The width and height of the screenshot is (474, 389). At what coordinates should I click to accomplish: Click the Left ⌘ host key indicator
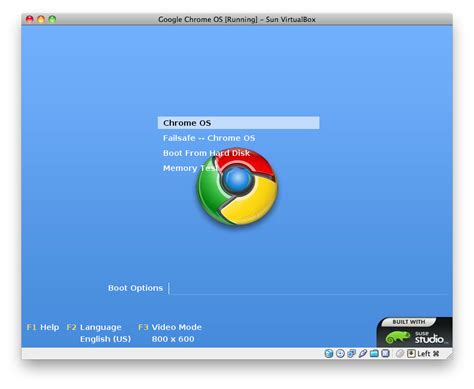pyautogui.click(x=428, y=353)
